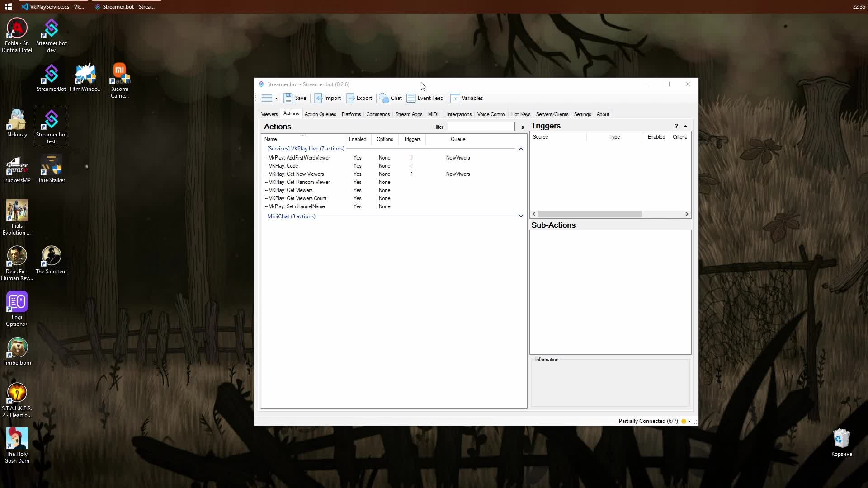Click the Import toolbar icon

tap(319, 98)
